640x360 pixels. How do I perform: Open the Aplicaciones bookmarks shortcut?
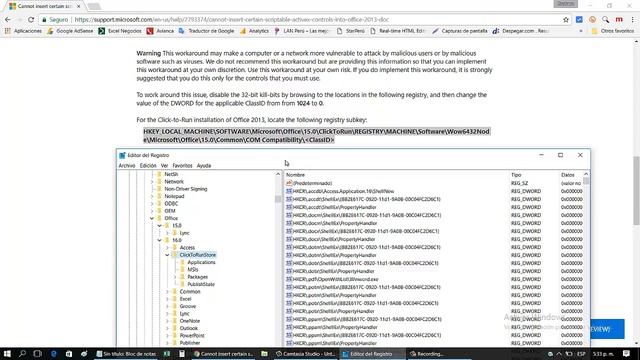coord(23,31)
